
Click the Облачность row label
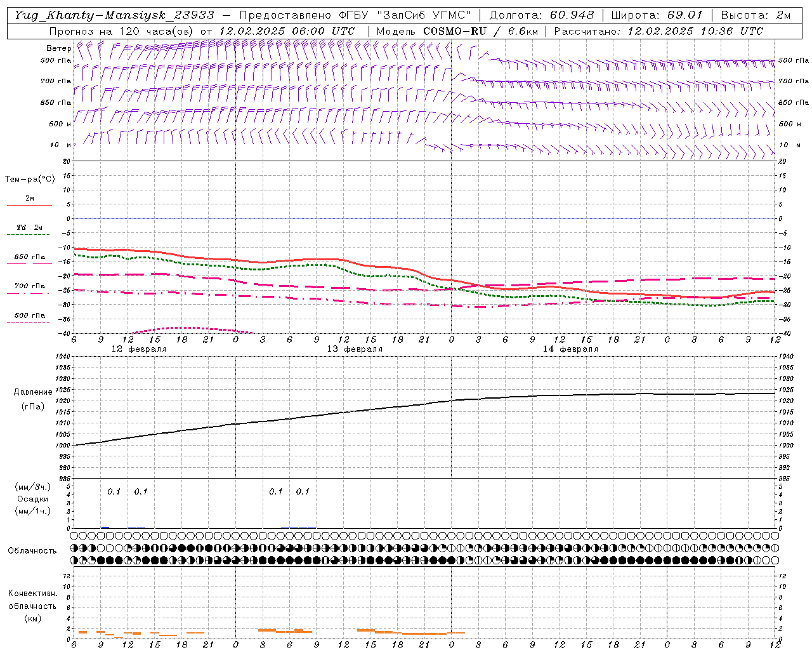[32, 551]
